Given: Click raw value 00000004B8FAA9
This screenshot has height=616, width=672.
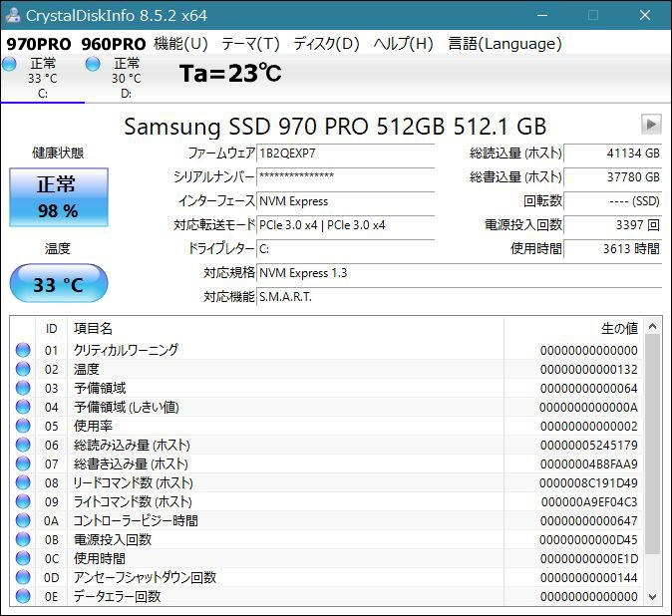Looking at the screenshot, I should [589, 463].
